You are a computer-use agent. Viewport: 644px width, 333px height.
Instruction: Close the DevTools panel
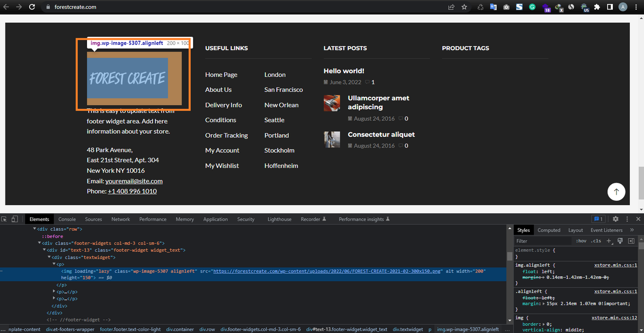pyautogui.click(x=639, y=219)
